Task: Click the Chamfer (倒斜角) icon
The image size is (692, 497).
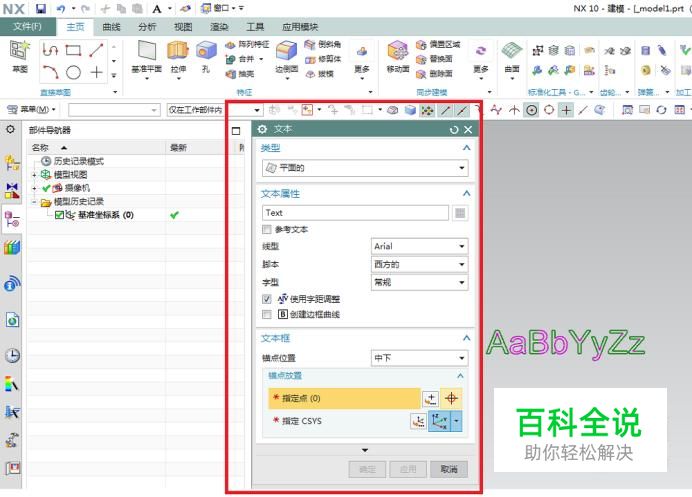Action: (x=310, y=44)
